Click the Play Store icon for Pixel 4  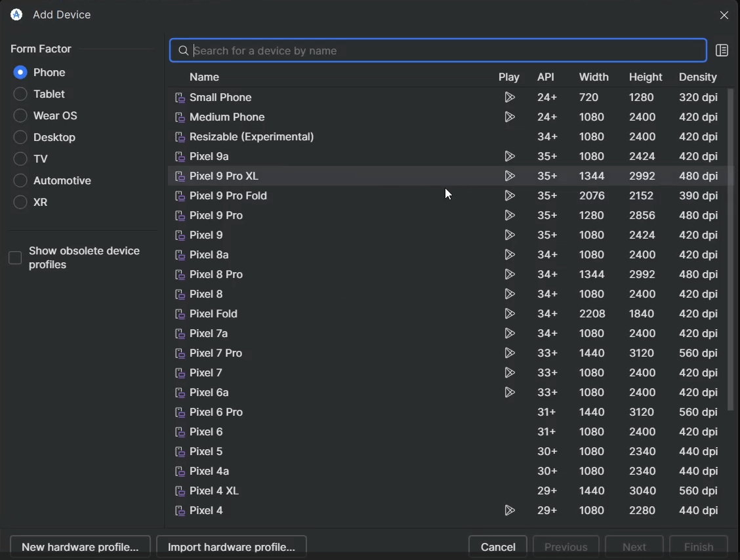click(x=509, y=511)
